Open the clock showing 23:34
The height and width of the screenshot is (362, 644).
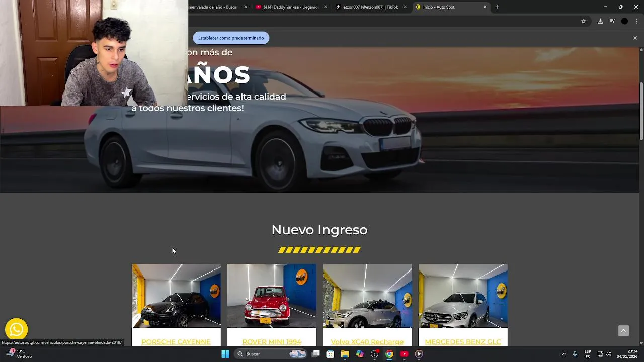click(x=627, y=354)
